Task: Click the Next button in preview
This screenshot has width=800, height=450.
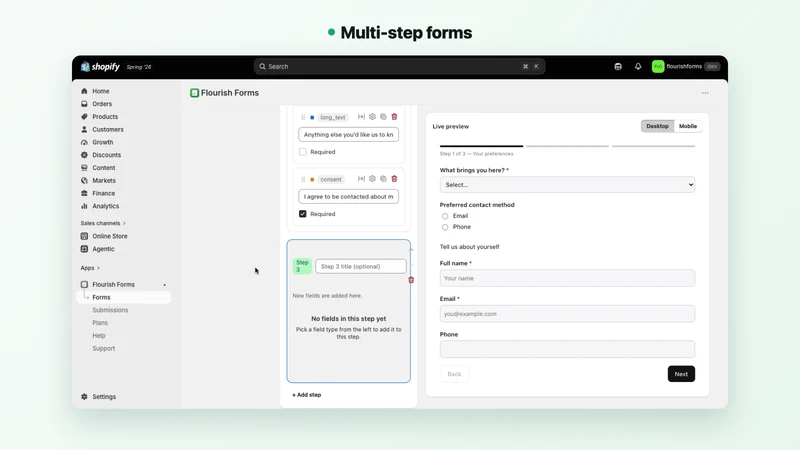Action: (x=681, y=374)
